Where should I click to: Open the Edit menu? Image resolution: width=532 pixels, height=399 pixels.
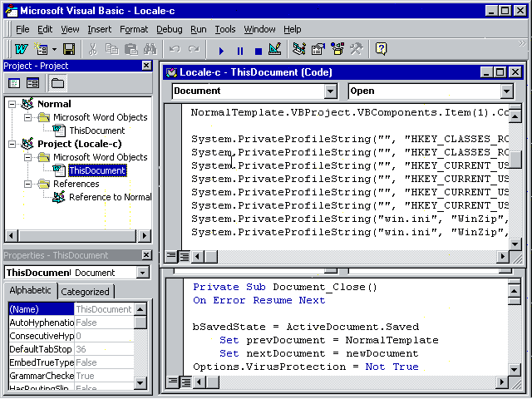point(45,30)
